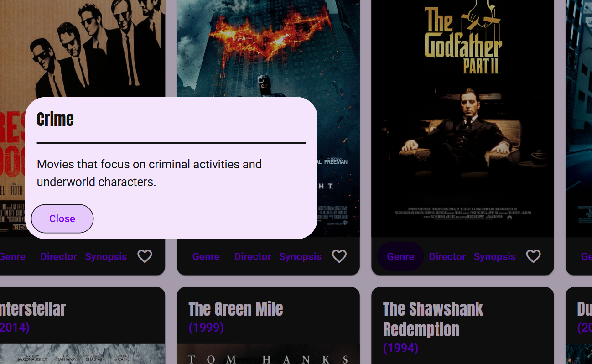Show Director for The Dark Knight card
592x364 pixels.
point(253,256)
